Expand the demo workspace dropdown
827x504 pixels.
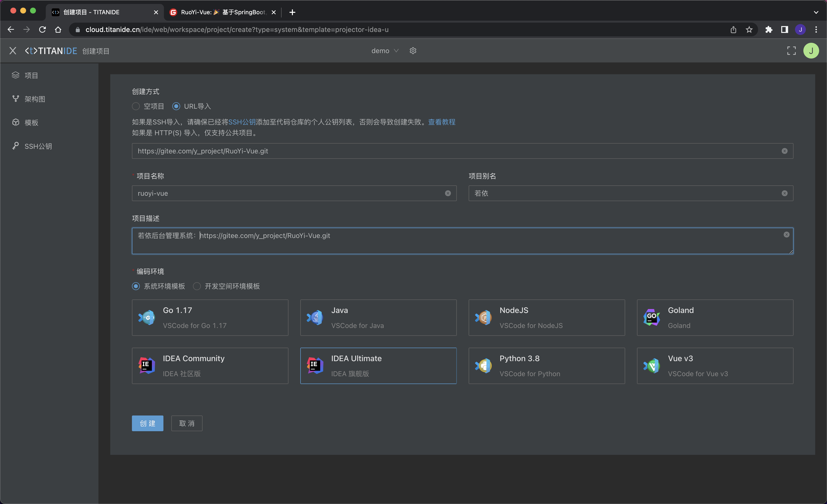pos(385,51)
